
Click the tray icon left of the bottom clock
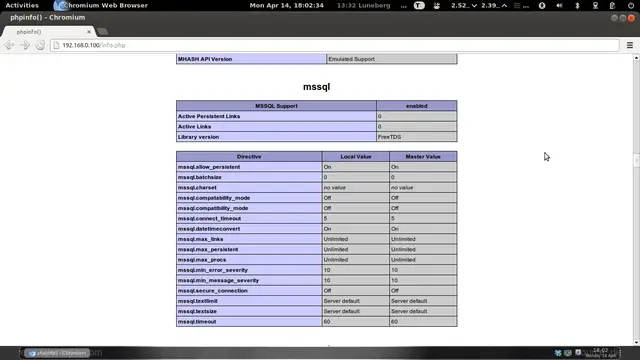click(x=578, y=352)
